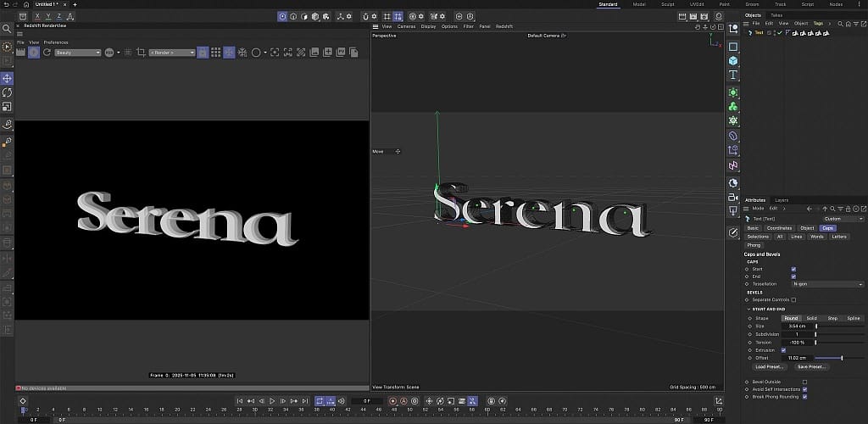Image resolution: width=868 pixels, height=424 pixels.
Task: Click the Text spline tool icon
Action: (733, 75)
